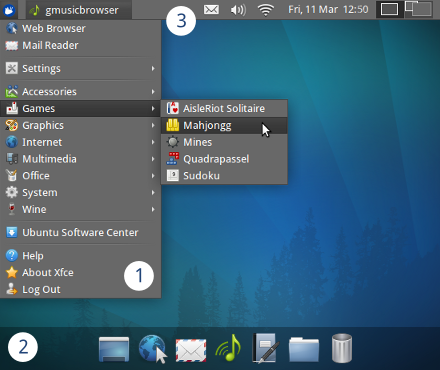
Task: Launch Mail Reader from the menu
Action: coord(81,45)
